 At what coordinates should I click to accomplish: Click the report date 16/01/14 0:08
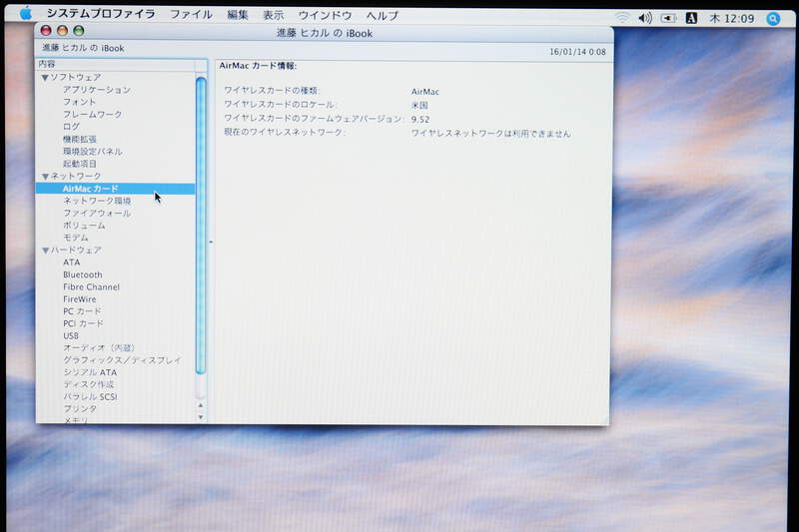point(577,52)
